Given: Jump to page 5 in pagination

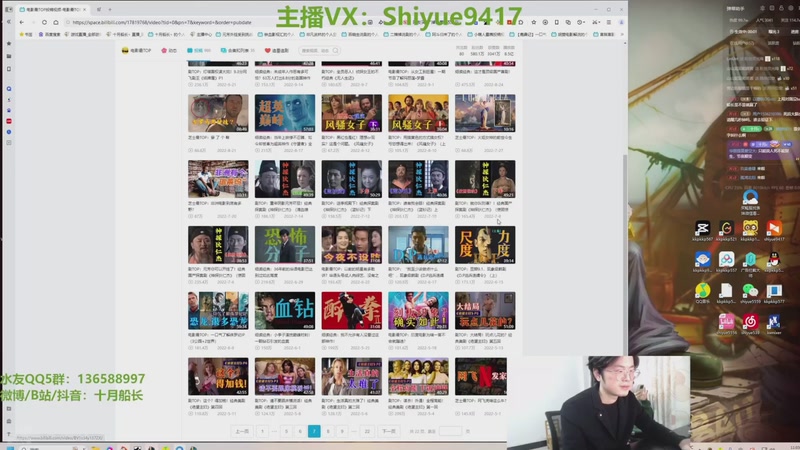Looking at the screenshot, I should [x=286, y=431].
